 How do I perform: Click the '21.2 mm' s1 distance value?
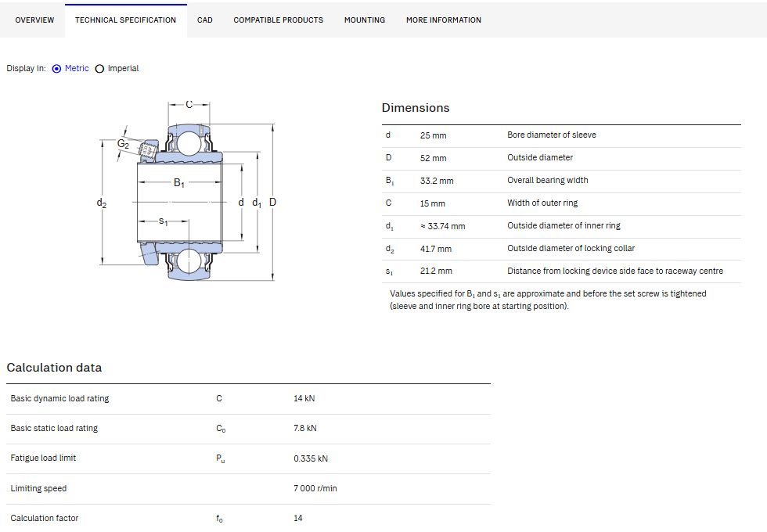[x=436, y=271]
